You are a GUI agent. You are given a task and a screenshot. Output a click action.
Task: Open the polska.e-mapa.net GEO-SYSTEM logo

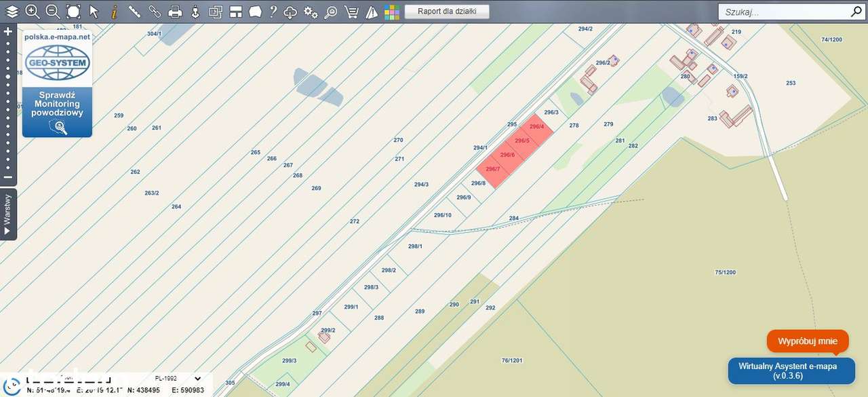tap(57, 58)
